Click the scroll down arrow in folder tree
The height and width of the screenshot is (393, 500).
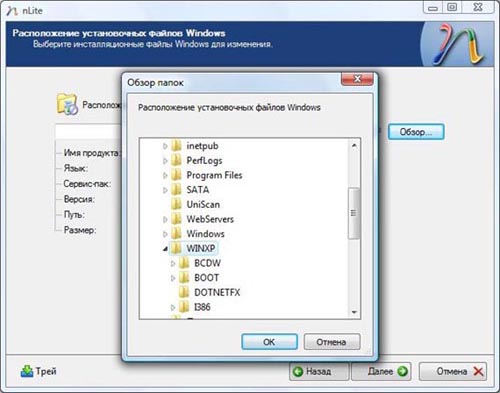[x=354, y=312]
